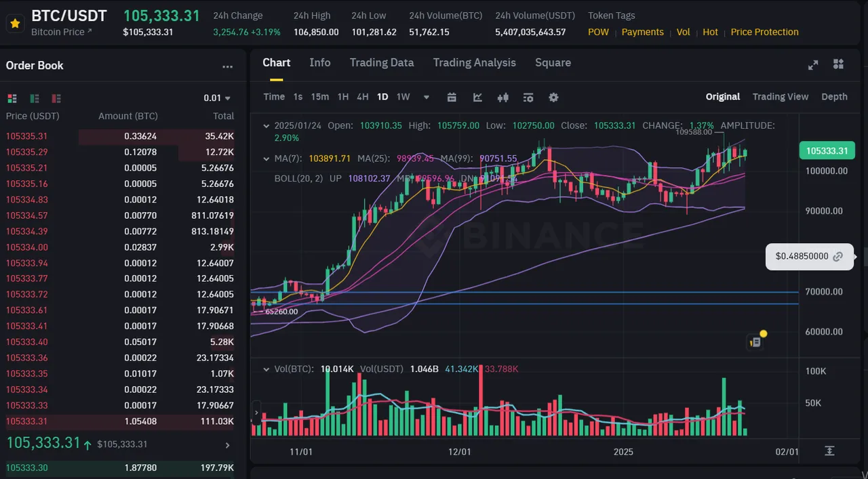Select the 1H interval
This screenshot has height=479, width=868.
tap(343, 97)
